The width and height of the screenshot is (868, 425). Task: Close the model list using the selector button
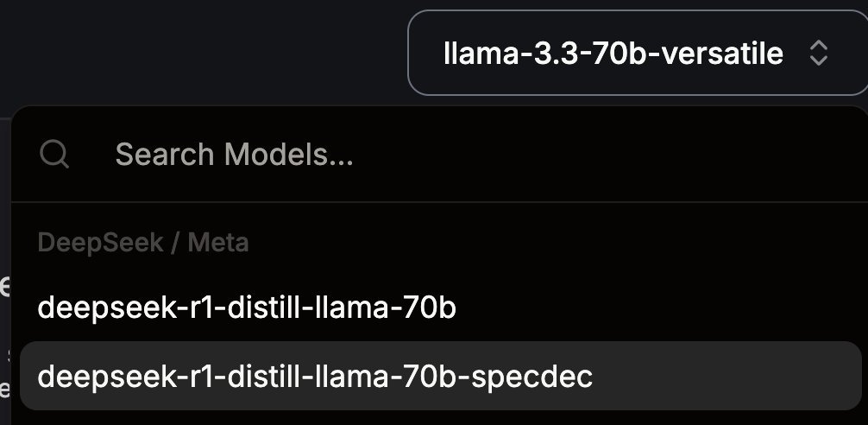click(638, 54)
